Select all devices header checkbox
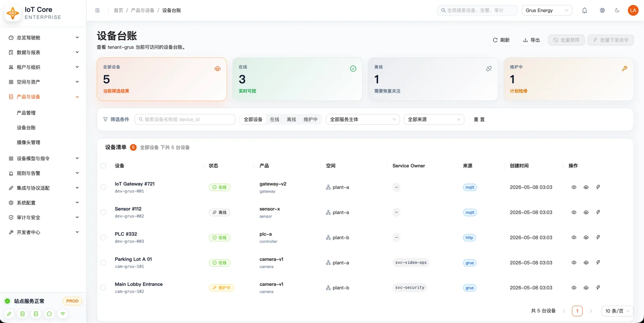Viewport: 644px width, 323px height. click(103, 166)
